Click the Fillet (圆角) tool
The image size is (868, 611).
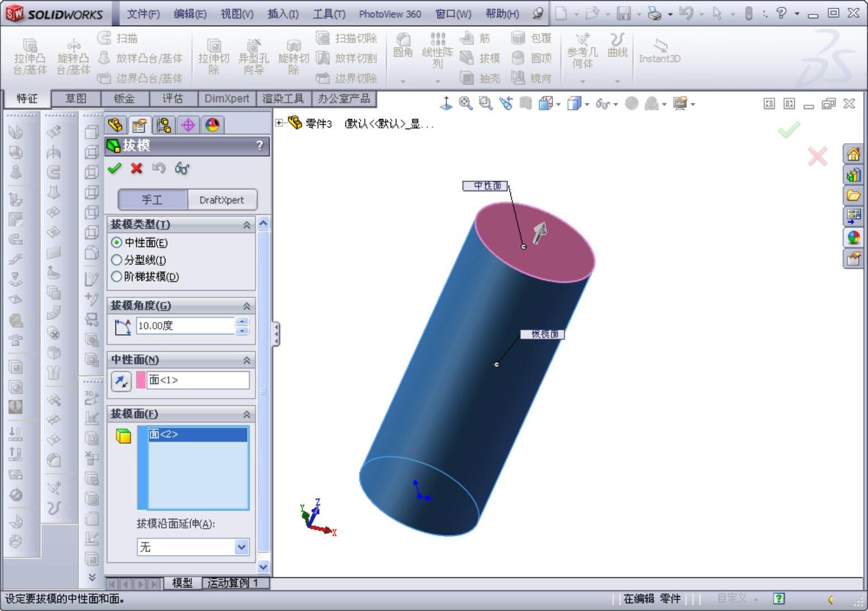[402, 45]
